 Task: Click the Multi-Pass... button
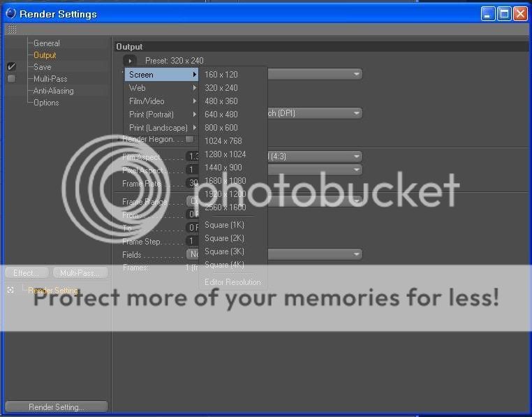[80, 272]
